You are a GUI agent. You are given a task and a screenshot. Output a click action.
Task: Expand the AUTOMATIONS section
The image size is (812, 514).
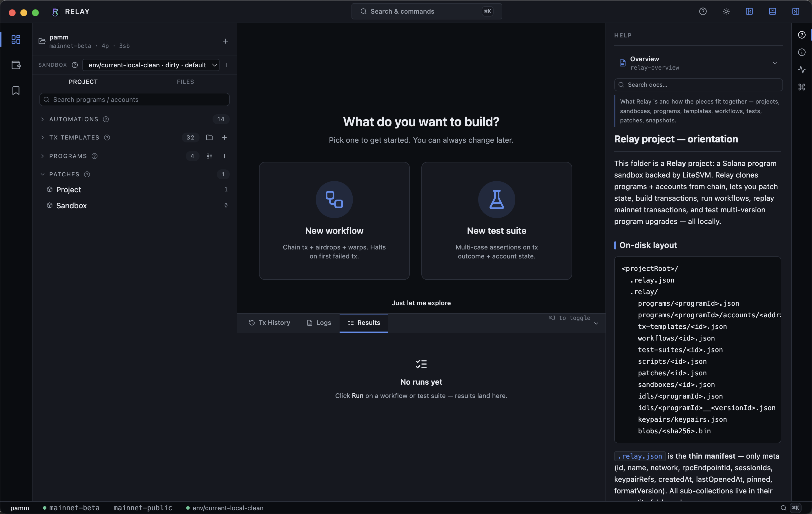pyautogui.click(x=43, y=119)
